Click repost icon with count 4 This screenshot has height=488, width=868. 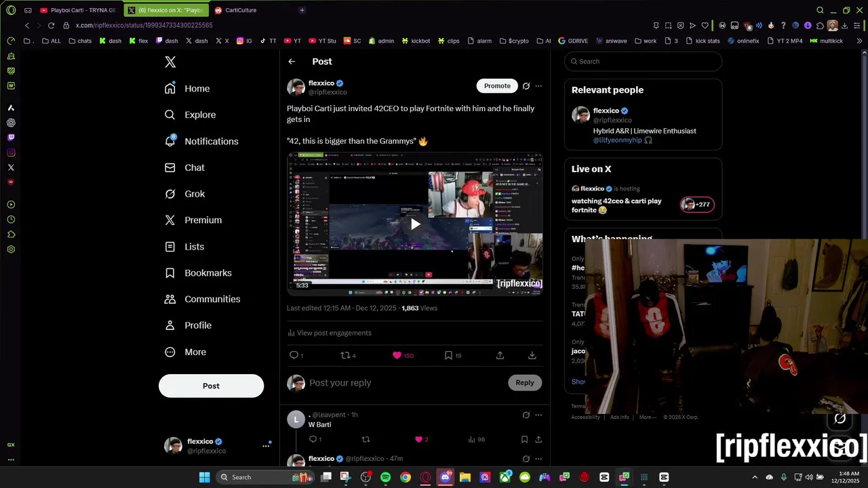345,355
